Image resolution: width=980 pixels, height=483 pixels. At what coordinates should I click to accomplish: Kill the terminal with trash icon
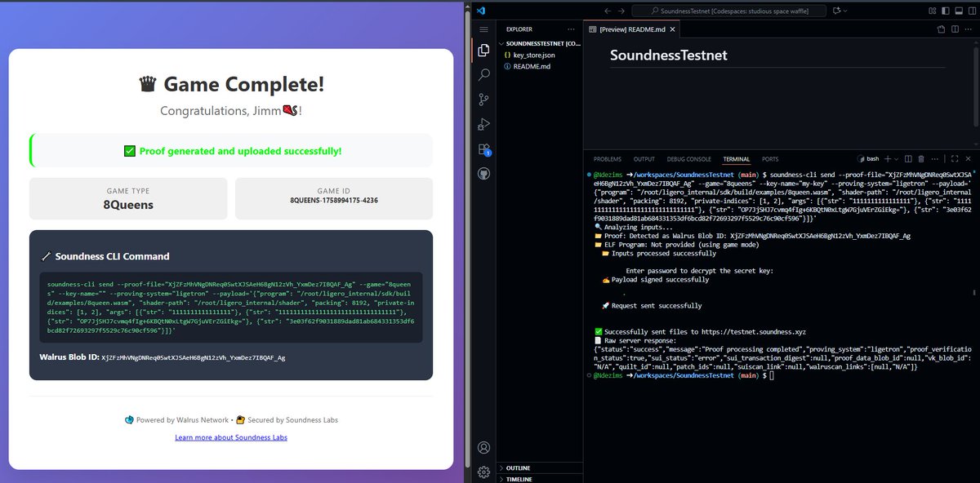pyautogui.click(x=921, y=159)
